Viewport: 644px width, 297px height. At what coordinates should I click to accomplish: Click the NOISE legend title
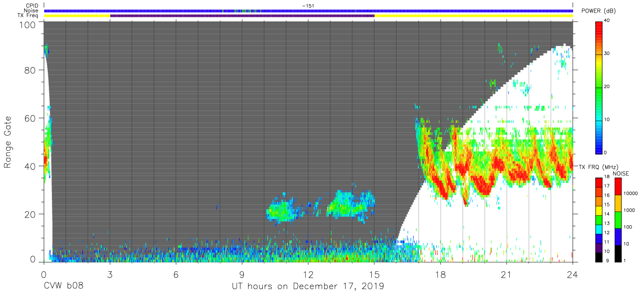pyautogui.click(x=622, y=173)
